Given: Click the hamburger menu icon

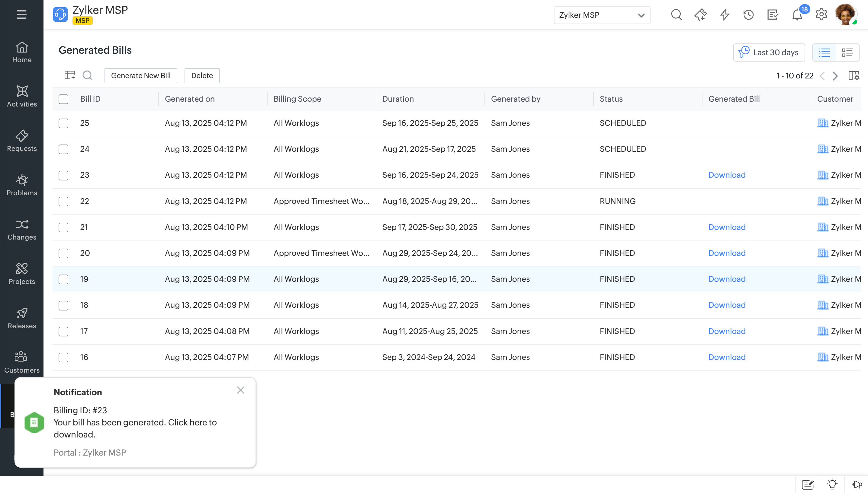Looking at the screenshot, I should 22,14.
